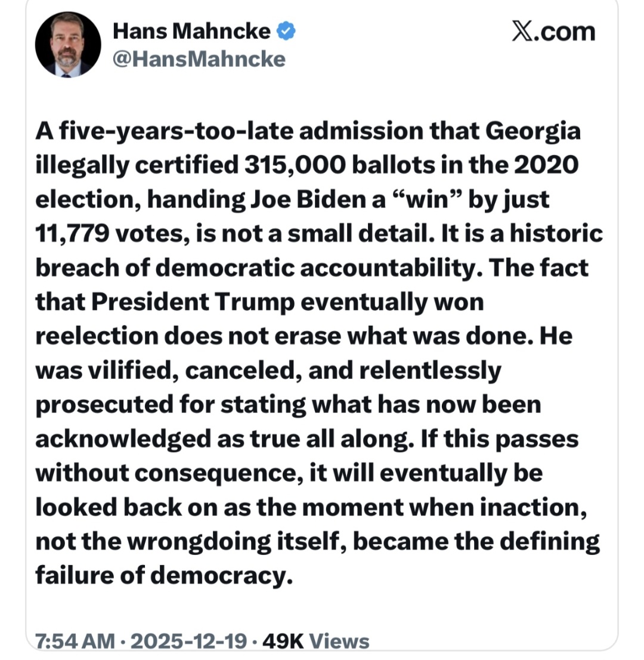Image resolution: width=644 pixels, height=660 pixels.
Task: Click the @HansMahncke handle
Action: 199,59
